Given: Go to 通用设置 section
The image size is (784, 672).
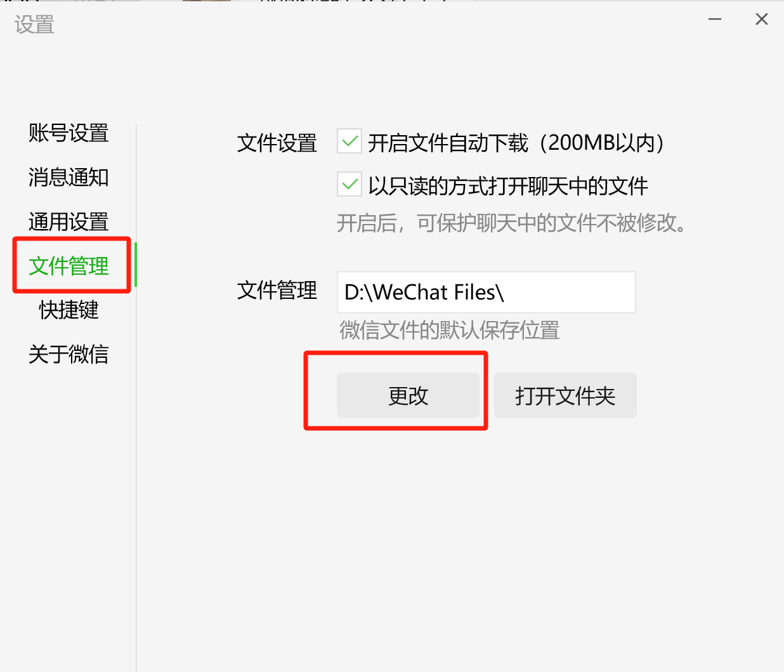Looking at the screenshot, I should (69, 221).
